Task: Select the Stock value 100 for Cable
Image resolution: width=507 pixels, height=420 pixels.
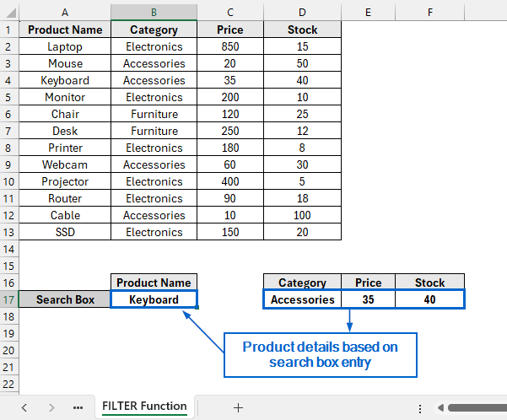Action: pyautogui.click(x=303, y=215)
